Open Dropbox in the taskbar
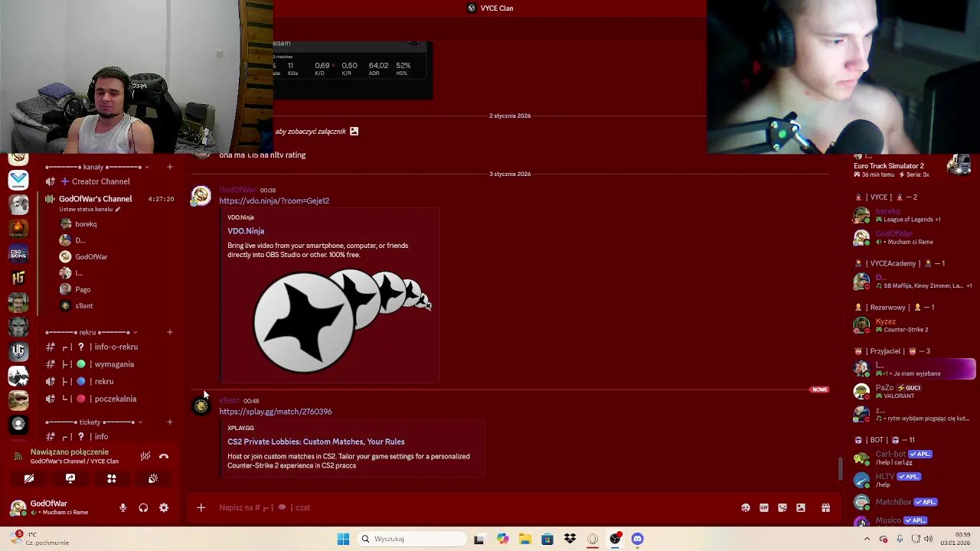The width and height of the screenshot is (980, 551). 570,539
